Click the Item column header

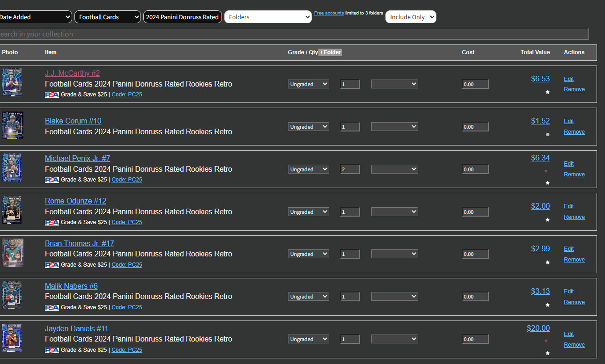pos(51,52)
